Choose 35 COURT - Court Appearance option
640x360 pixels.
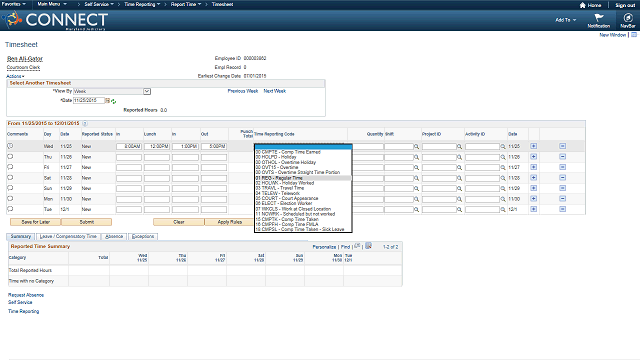[302, 198]
